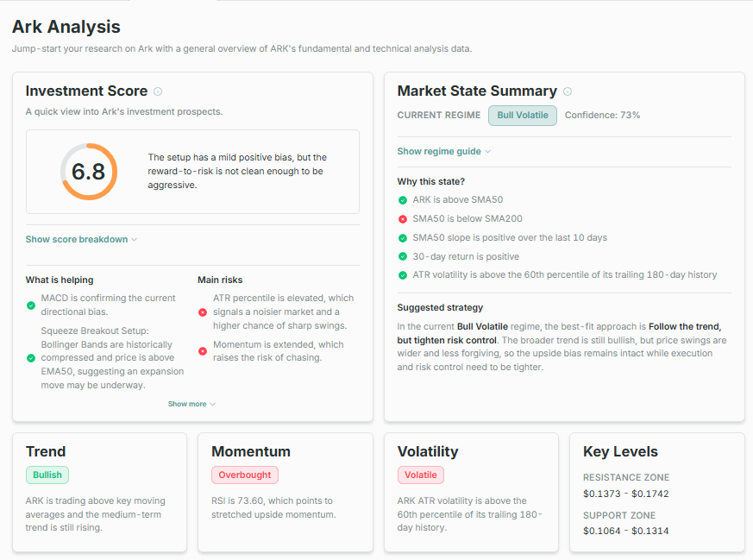Click red cross icon beside SMA50 is below SMA200
This screenshot has width=753, height=560.
[x=403, y=219]
